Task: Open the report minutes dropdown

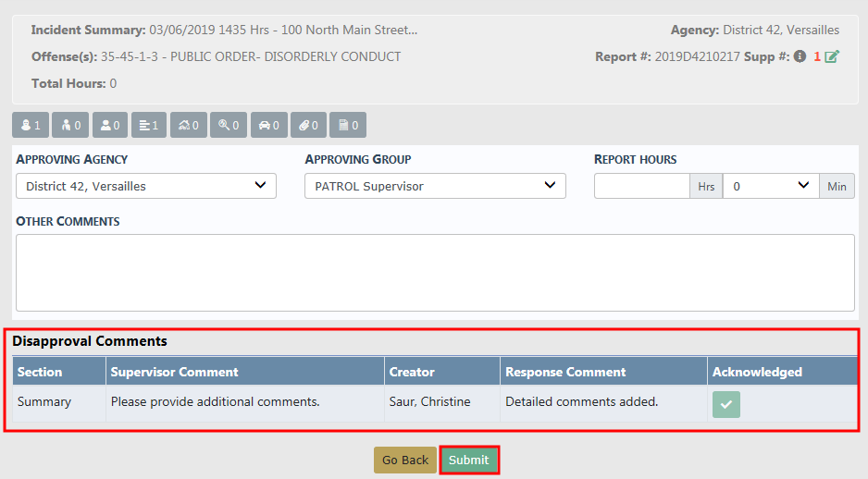Action: 770,186
